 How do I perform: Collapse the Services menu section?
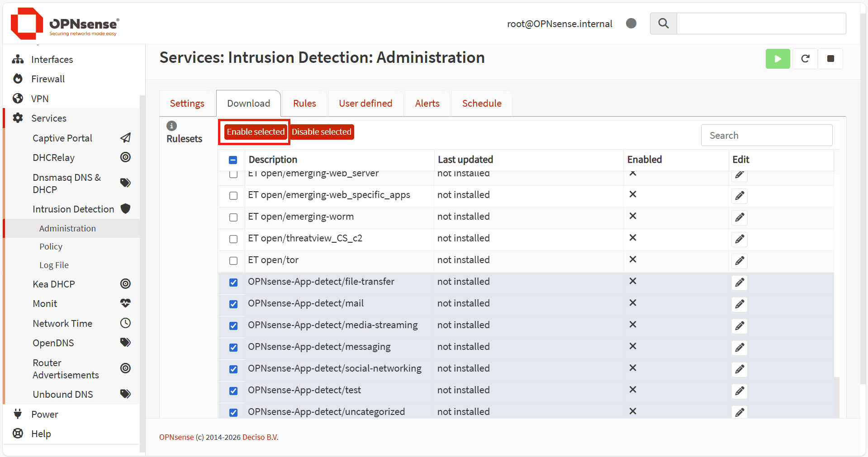click(x=49, y=118)
